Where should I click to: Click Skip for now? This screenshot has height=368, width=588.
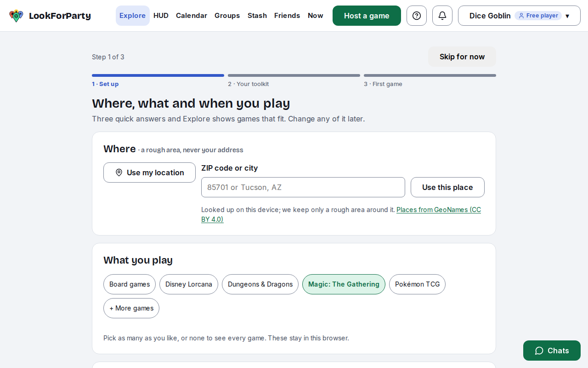462,57
